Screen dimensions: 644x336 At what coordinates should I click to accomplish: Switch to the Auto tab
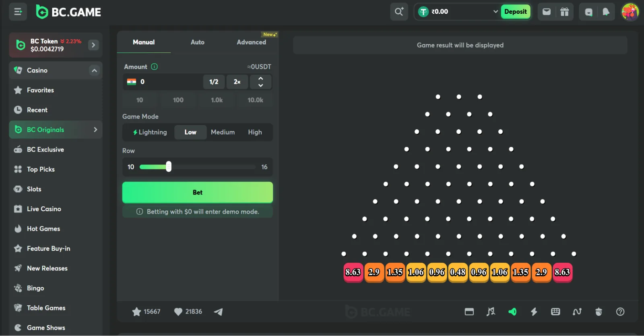pos(197,42)
